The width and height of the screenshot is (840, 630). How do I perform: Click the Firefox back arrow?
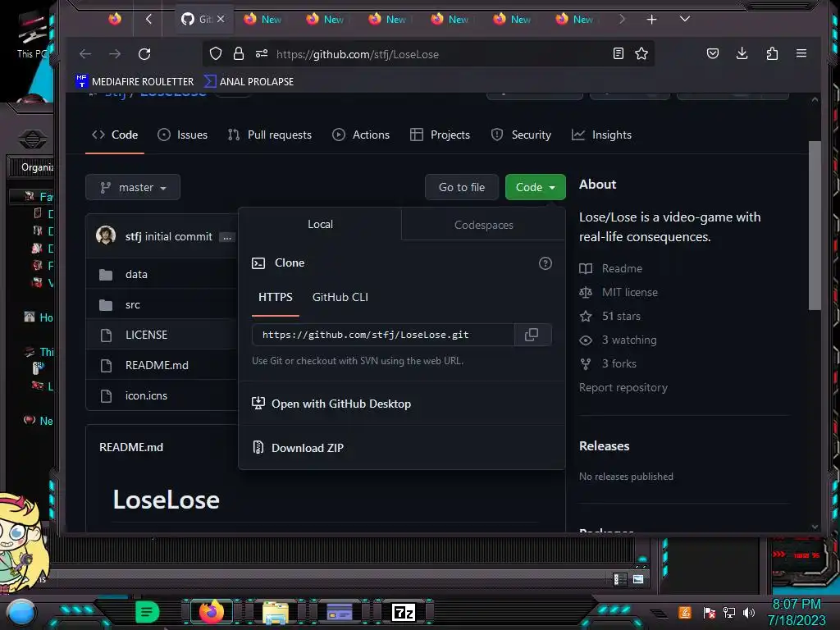[x=85, y=54]
